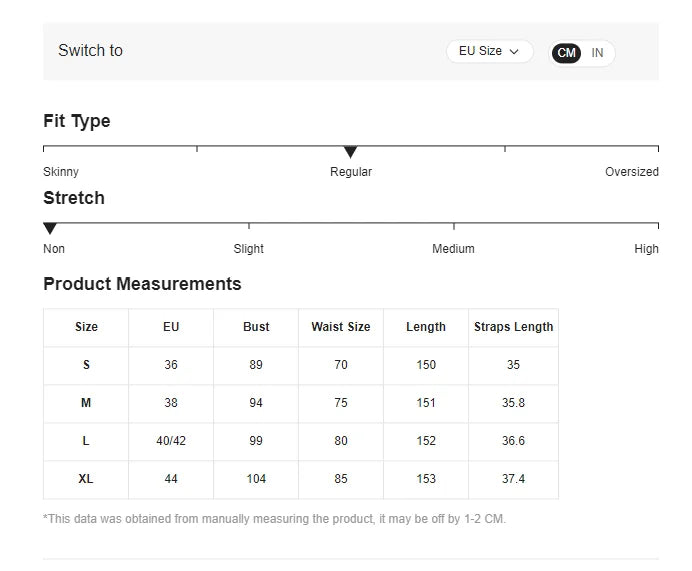Select the S size row
This screenshot has width=692, height=571.
pos(86,365)
